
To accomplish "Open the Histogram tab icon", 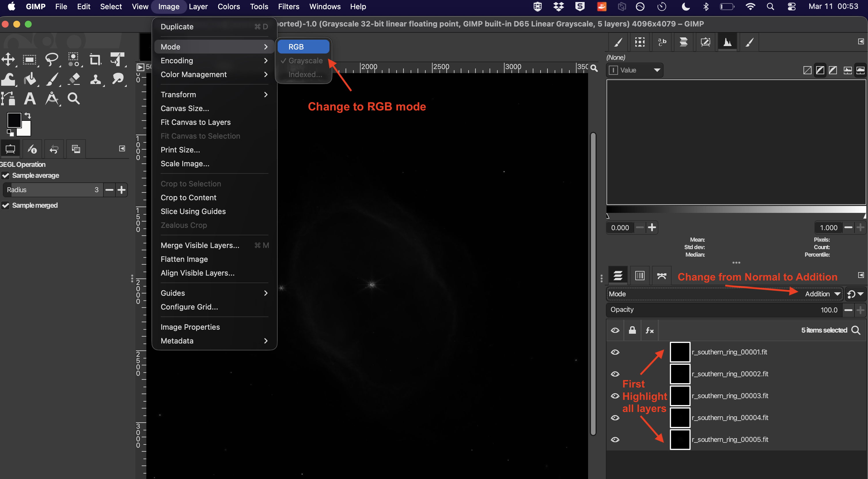I will coord(727,42).
